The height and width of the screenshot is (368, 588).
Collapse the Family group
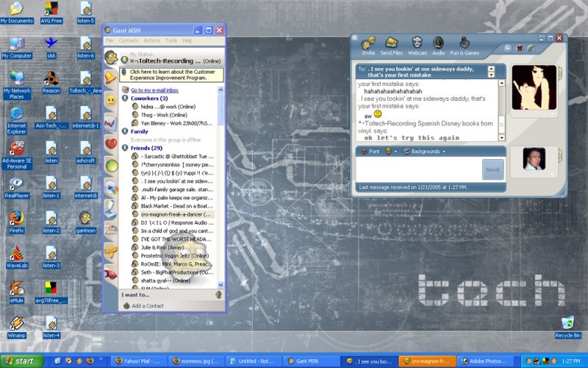(x=125, y=132)
